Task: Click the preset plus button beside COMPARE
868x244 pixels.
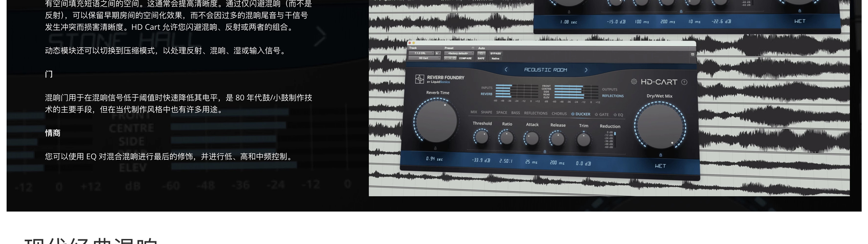Action: click(450, 58)
